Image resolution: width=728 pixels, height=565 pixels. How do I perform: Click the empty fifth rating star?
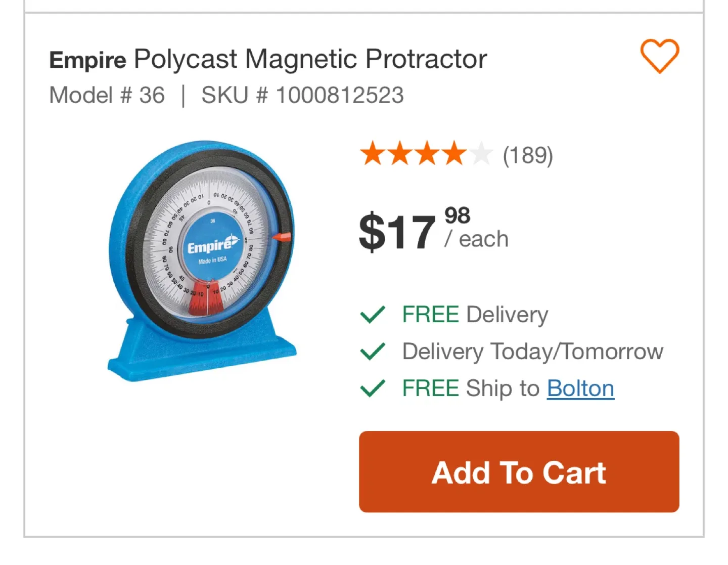coord(480,155)
